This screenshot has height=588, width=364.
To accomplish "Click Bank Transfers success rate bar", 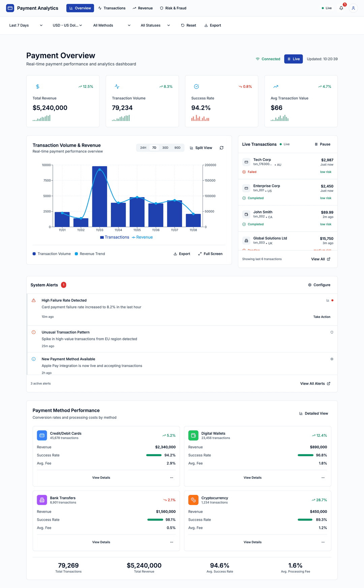I will point(155,520).
